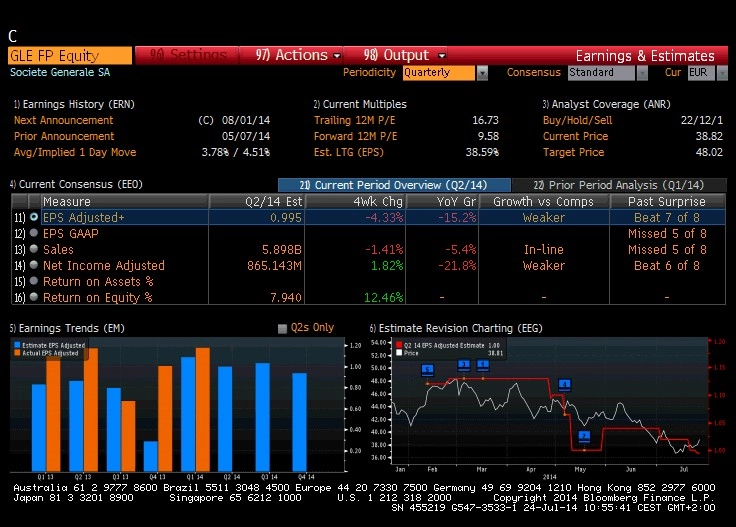Click the Current Price value 38.82
This screenshot has width=736, height=527.
tap(709, 136)
